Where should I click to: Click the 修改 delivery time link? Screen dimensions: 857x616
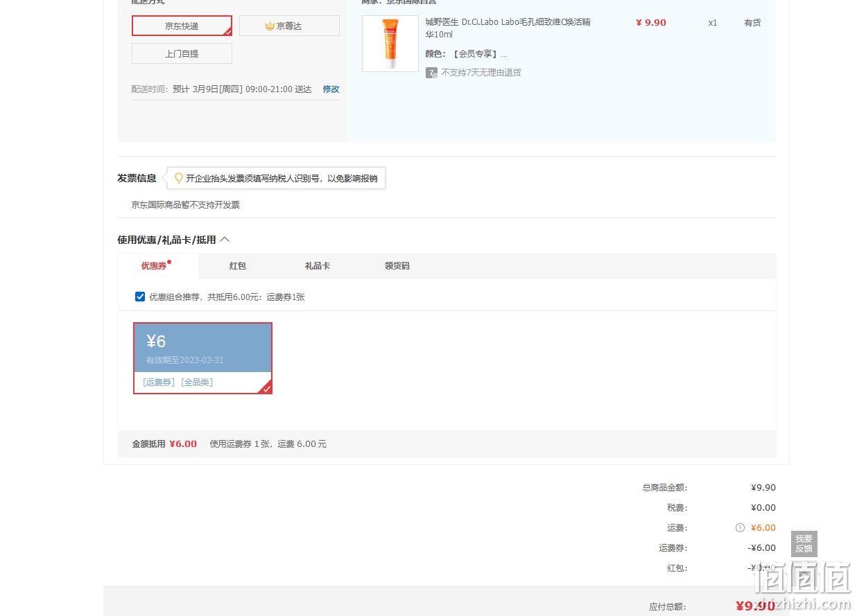331,89
